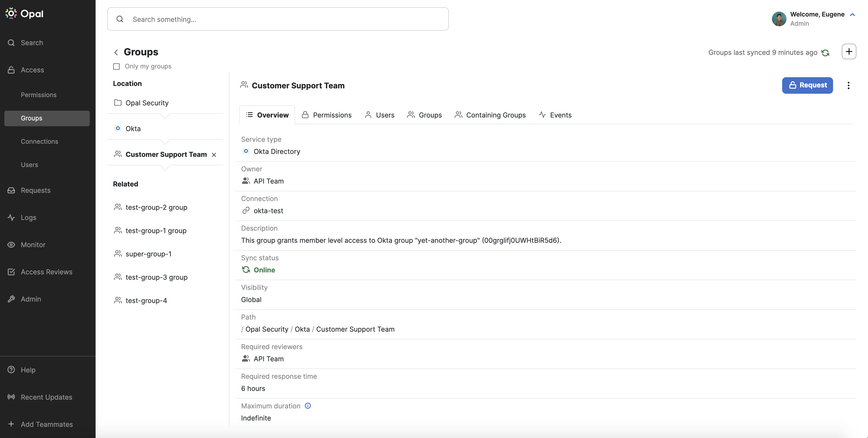Open Logs activity icon in sidebar

(x=11, y=218)
